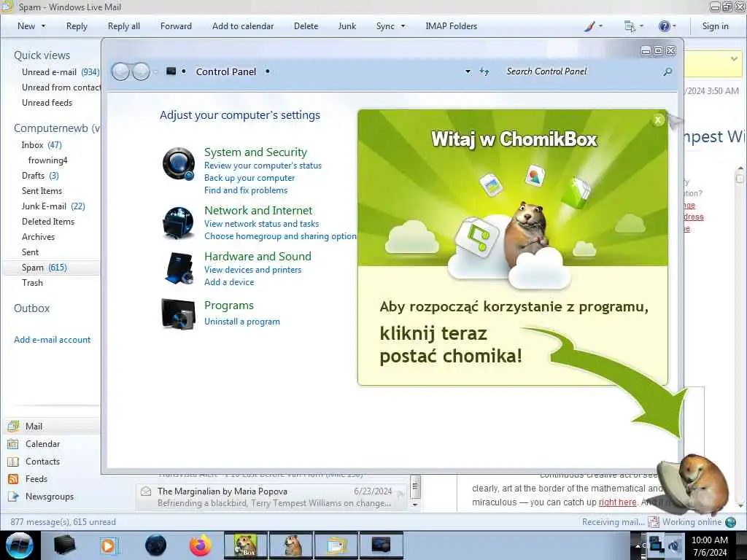Expand the yellow info bar chevron
Screen dimensions: 747x560
(734, 59)
